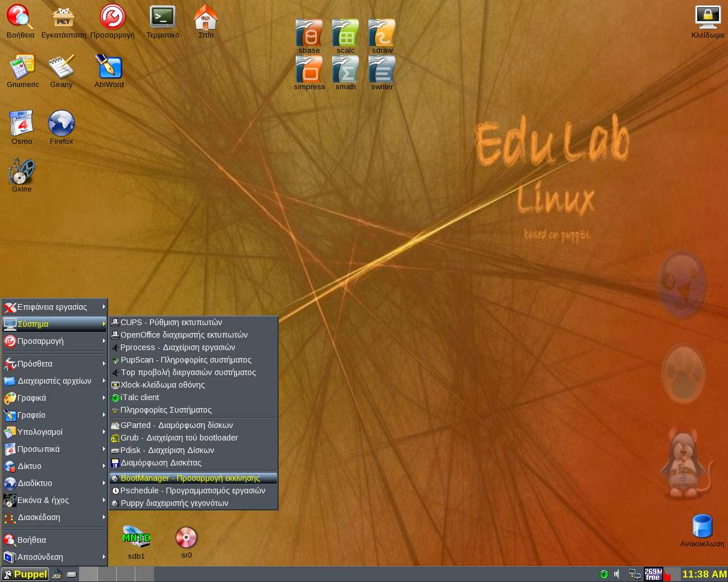Launch Pprocess - Διαχείριση εργασιών
Viewport: 728px width, 582px height.
(193, 347)
